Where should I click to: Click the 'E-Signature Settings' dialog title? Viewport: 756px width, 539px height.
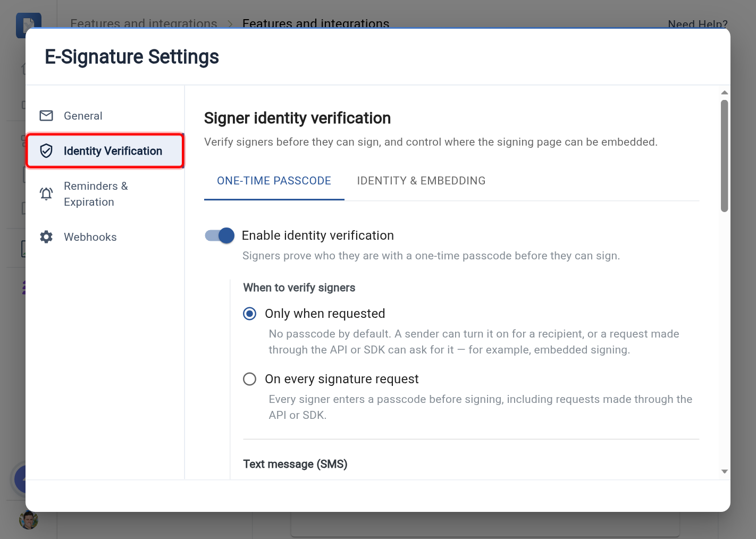[x=132, y=57]
